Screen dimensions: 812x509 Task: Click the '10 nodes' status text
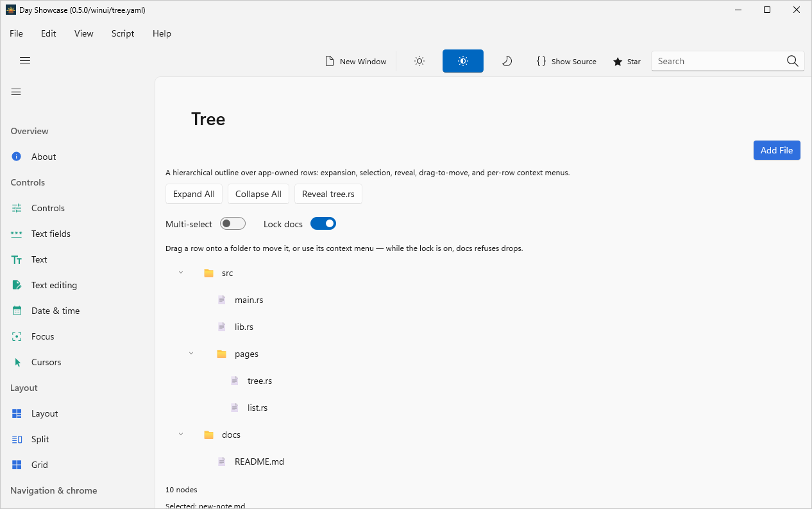click(x=182, y=490)
